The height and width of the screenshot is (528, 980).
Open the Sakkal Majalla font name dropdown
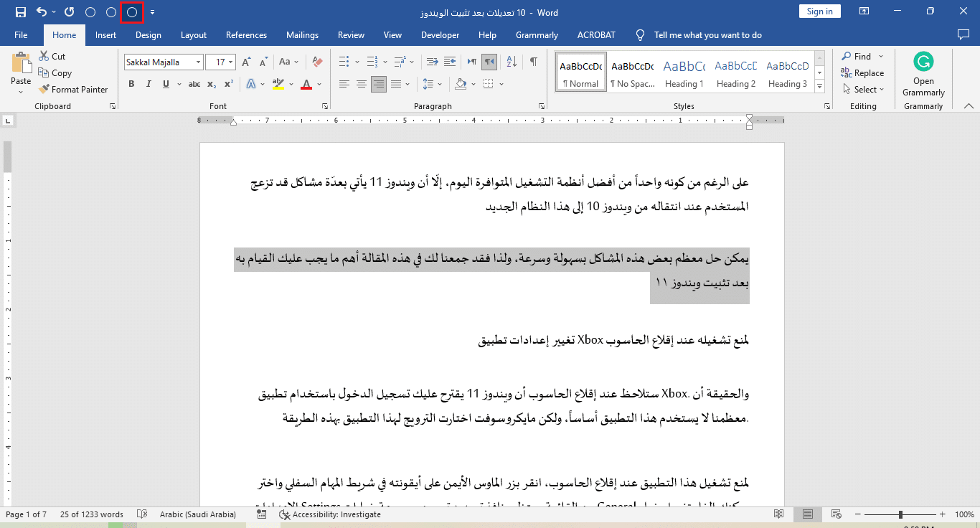199,62
